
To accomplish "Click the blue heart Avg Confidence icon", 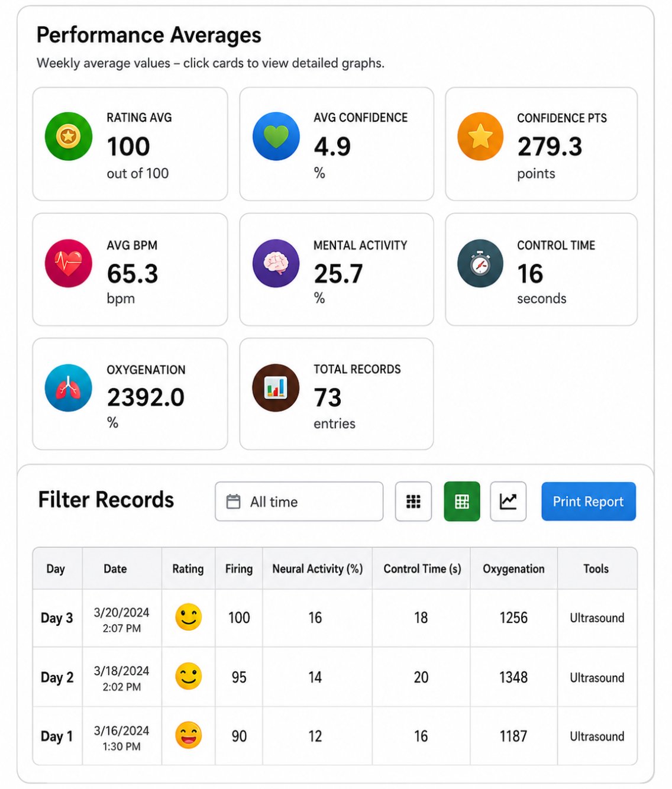I will [x=276, y=137].
